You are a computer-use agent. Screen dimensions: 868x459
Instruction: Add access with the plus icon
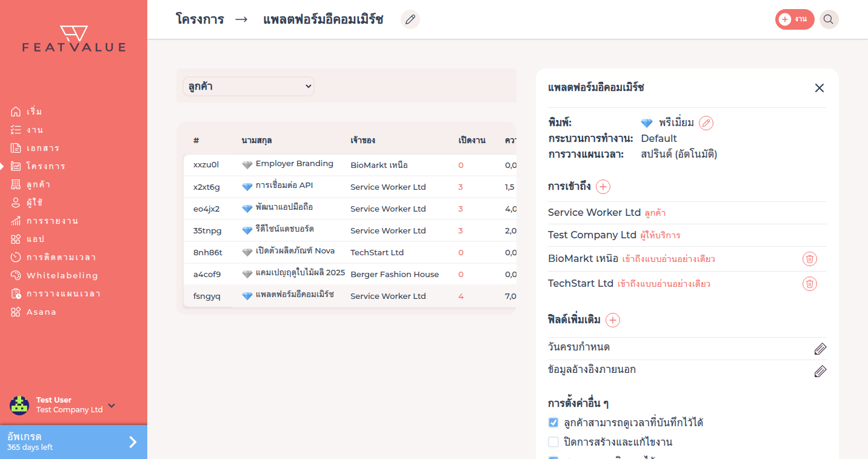point(603,186)
